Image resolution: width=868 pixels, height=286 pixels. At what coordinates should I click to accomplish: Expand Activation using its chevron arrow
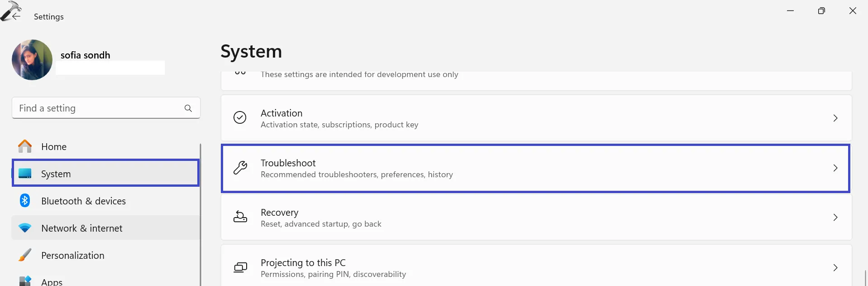(x=835, y=118)
